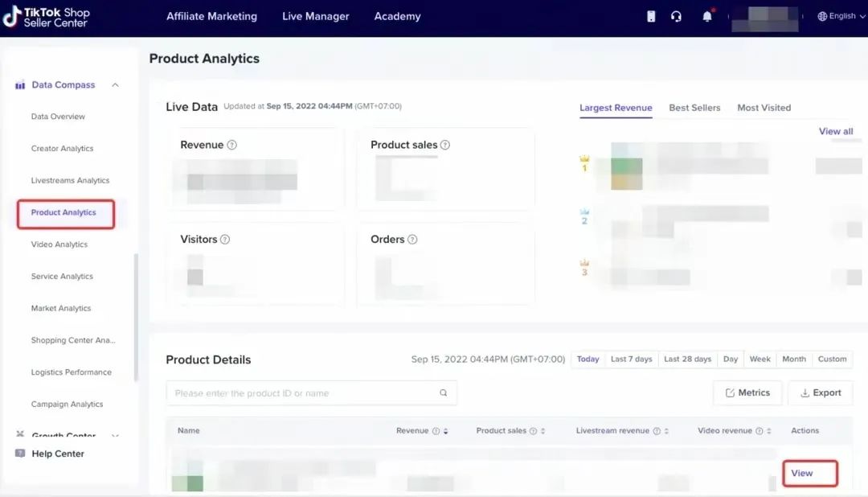Click the Export button
This screenshot has width=868, height=497.
(x=820, y=393)
